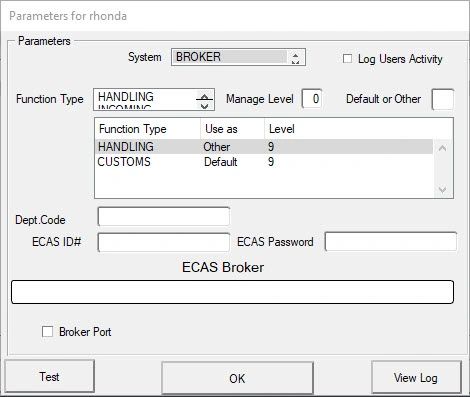This screenshot has width=470, height=397.
Task: Click the Function Type column header
Action: point(148,129)
